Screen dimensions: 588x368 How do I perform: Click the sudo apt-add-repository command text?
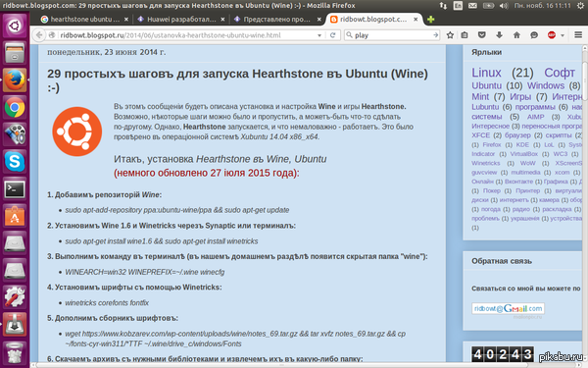[x=177, y=210]
